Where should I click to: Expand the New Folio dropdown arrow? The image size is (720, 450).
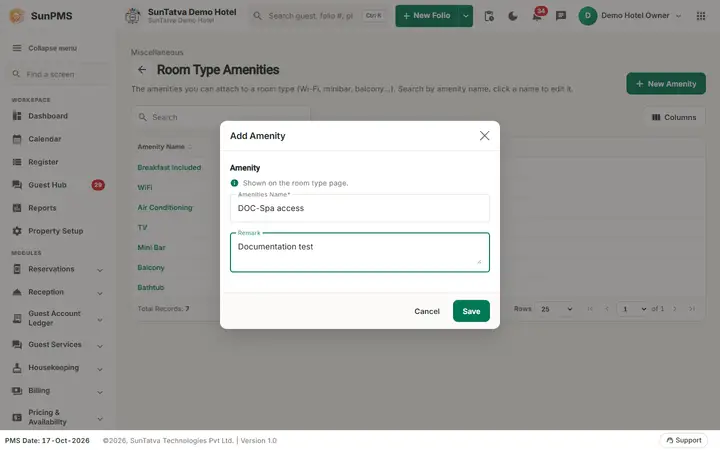[x=466, y=16]
